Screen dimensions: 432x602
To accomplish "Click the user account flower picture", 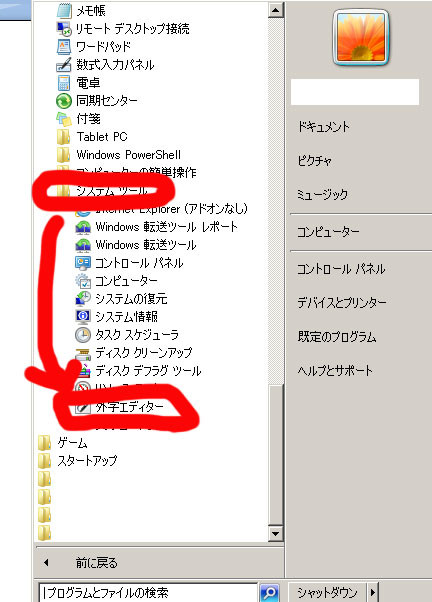I will (x=361, y=37).
